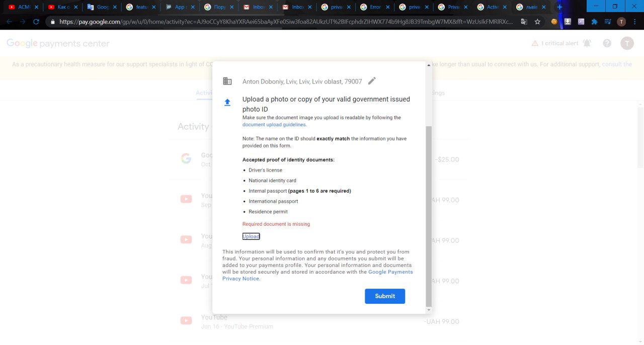Click the Required document is missing error

pyautogui.click(x=276, y=224)
